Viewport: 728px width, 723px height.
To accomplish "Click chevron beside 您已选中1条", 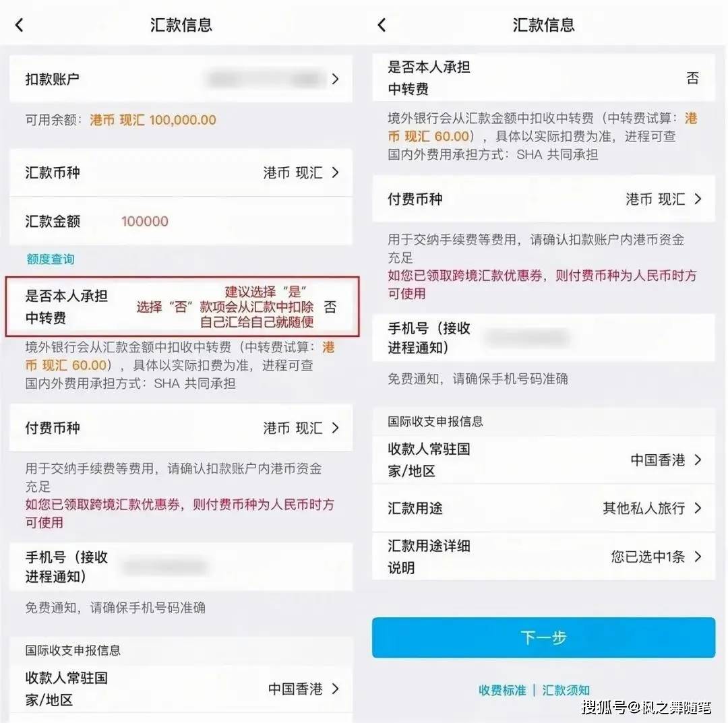I will [x=698, y=557].
